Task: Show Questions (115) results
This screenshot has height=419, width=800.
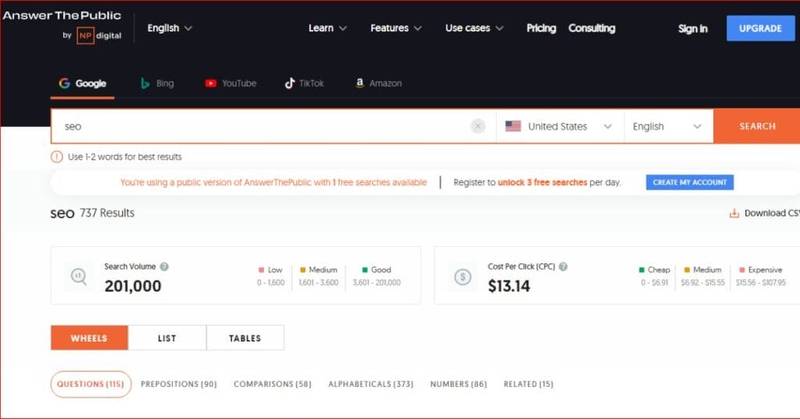Action: coord(91,384)
